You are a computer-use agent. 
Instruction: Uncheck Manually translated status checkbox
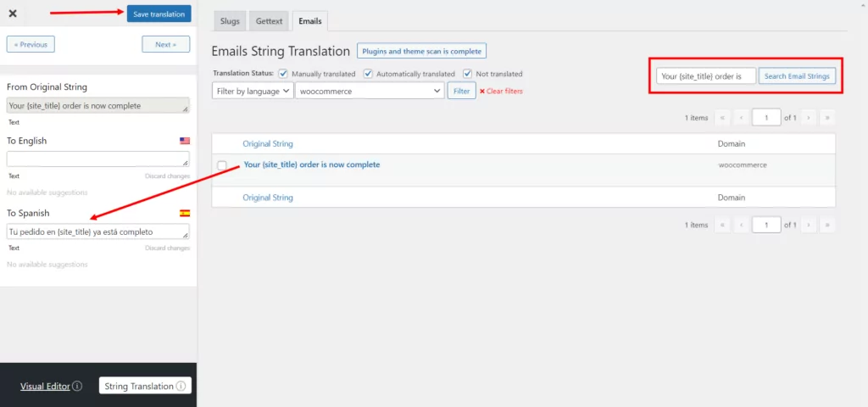click(x=283, y=74)
